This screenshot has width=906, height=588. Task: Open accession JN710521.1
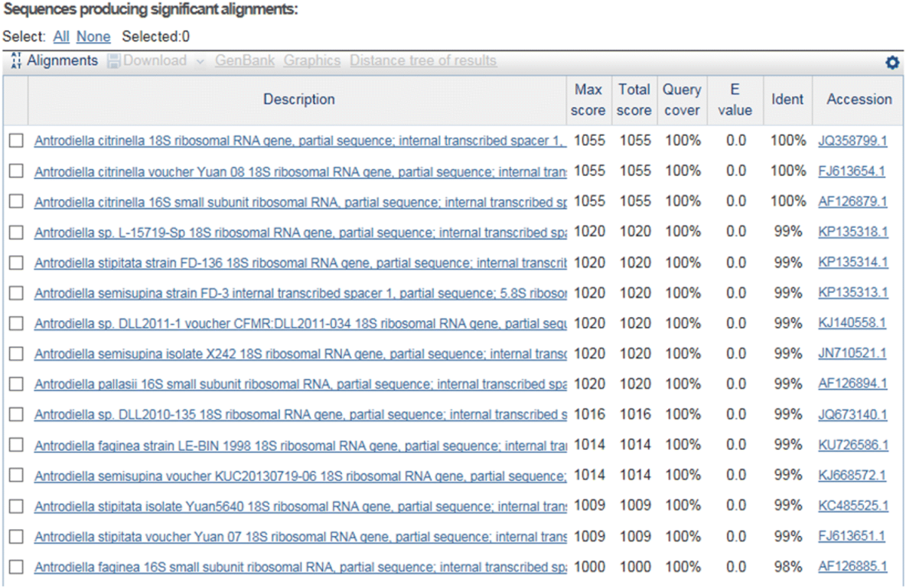click(852, 354)
